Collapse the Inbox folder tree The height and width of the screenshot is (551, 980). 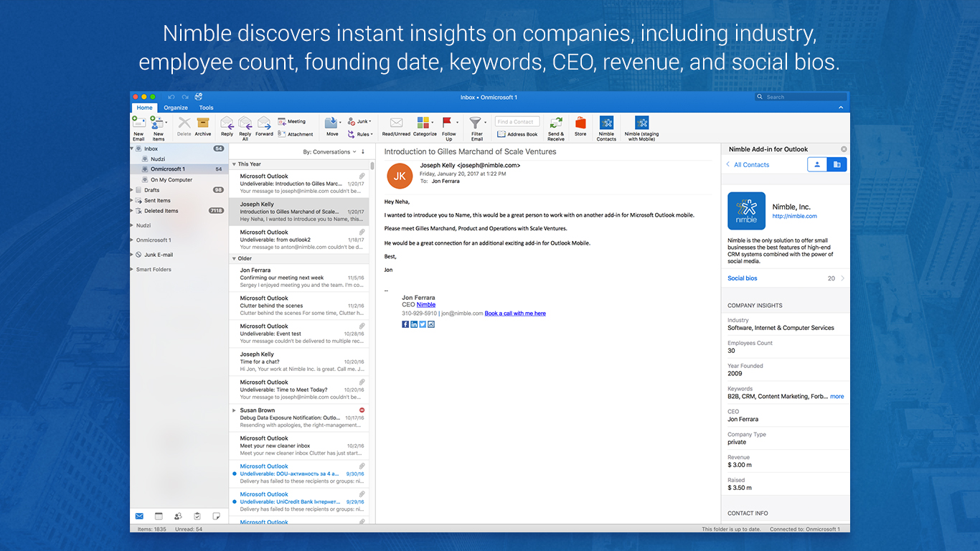click(133, 149)
